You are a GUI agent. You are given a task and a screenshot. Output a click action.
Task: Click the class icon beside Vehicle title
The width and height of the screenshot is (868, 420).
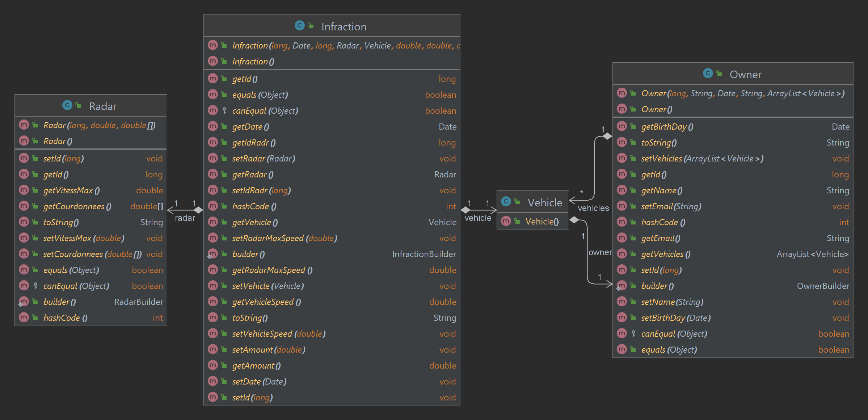click(x=506, y=202)
